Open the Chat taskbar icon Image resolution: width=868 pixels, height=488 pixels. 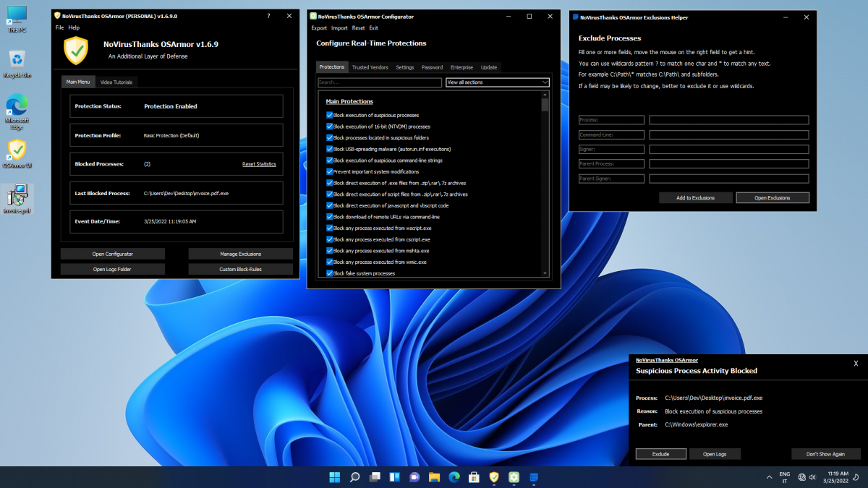click(414, 477)
